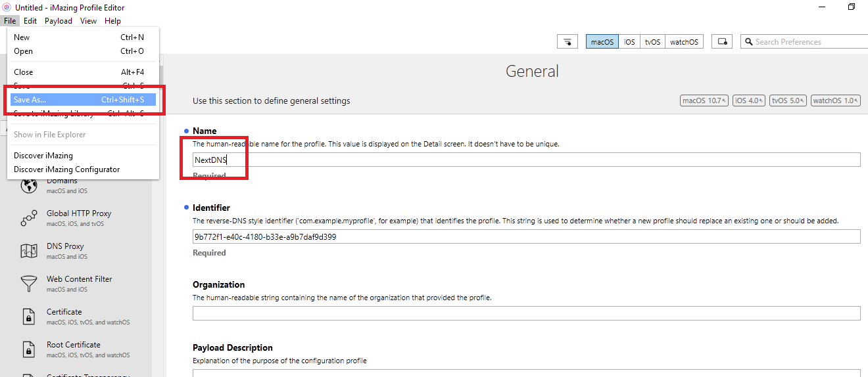Click the Organization label
Viewport: 868px width, 377px height.
tap(218, 284)
